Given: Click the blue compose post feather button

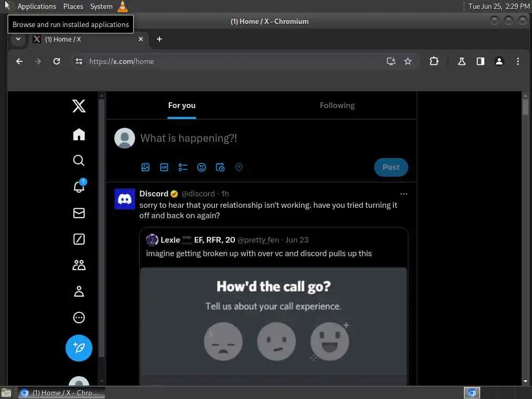Looking at the screenshot, I should [79, 348].
